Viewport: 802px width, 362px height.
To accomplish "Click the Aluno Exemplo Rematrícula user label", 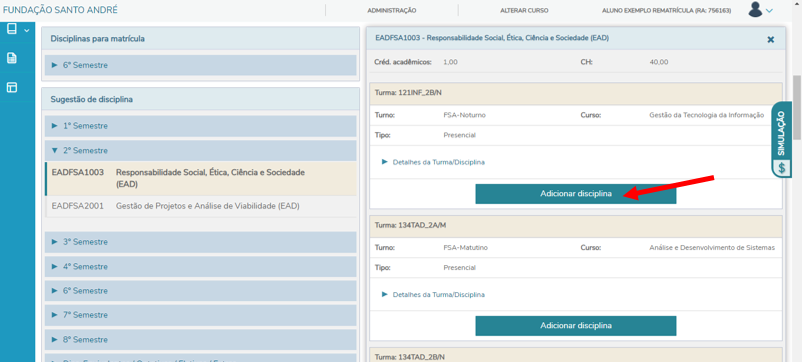I will click(x=666, y=10).
